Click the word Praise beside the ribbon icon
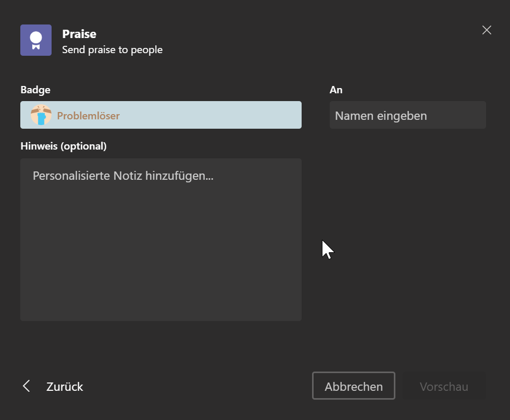 click(79, 34)
